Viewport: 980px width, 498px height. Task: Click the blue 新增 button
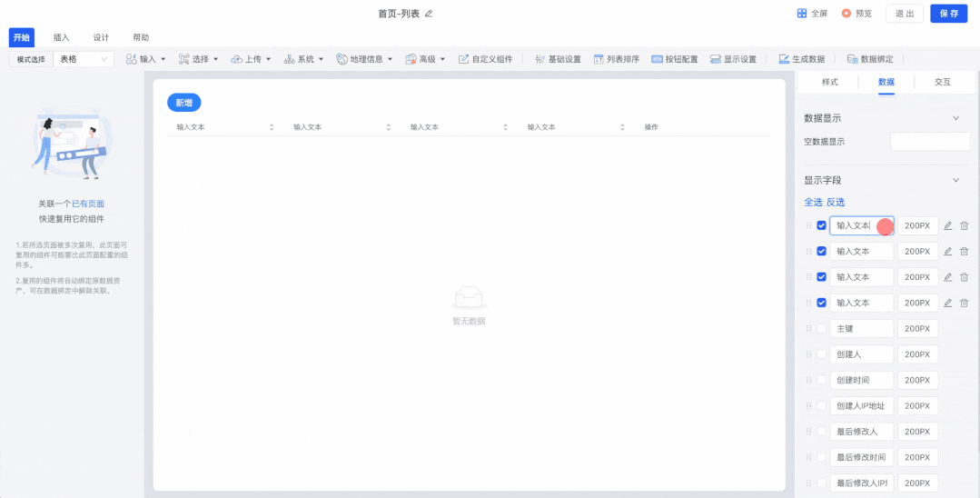point(183,103)
